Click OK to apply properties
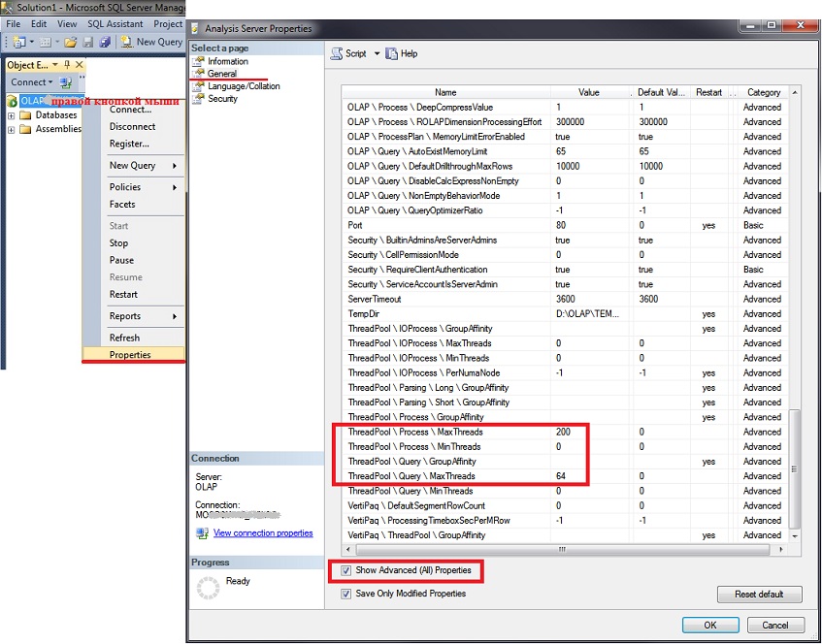Screen dimensions: 822x644 [x=710, y=625]
